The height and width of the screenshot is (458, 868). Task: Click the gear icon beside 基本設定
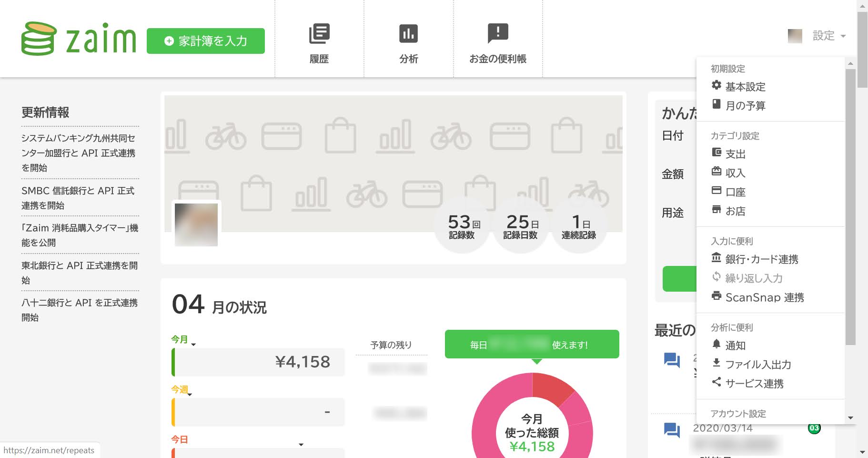click(x=717, y=85)
